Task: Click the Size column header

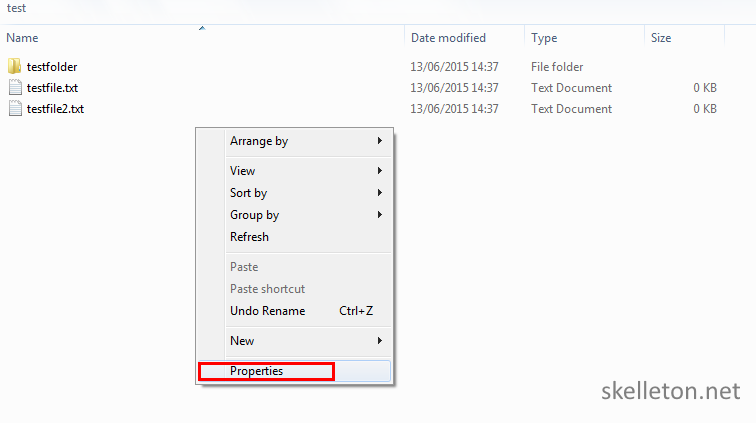Action: 685,38
